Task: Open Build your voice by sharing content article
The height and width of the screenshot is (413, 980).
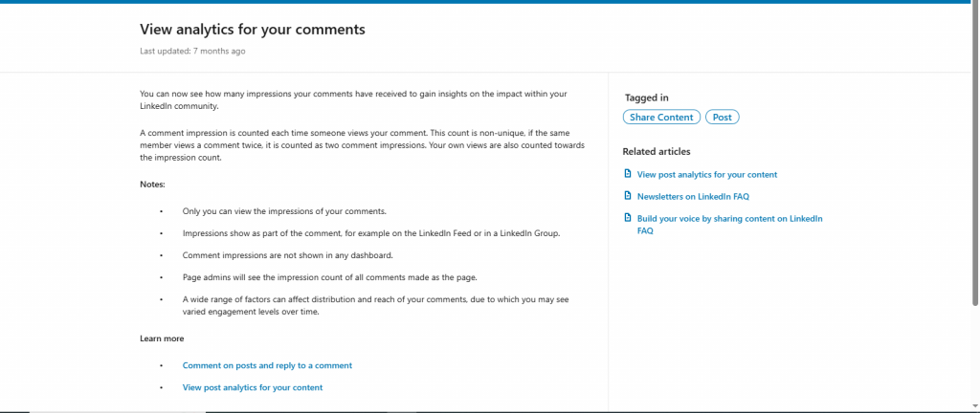Action: coord(729,219)
